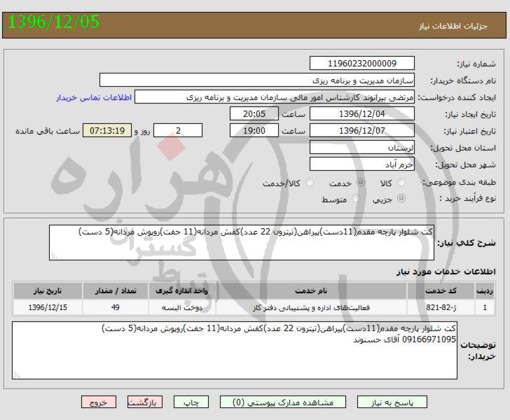Select the کالا radio button
This screenshot has height=420, width=510.
point(401,183)
